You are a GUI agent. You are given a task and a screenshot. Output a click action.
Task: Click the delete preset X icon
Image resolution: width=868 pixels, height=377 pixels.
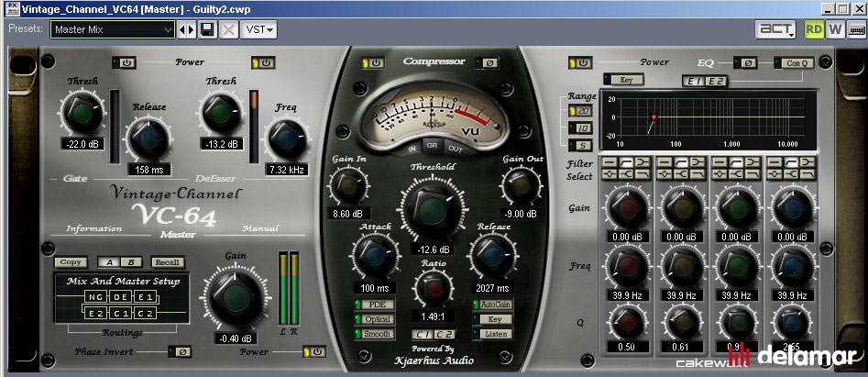point(228,30)
